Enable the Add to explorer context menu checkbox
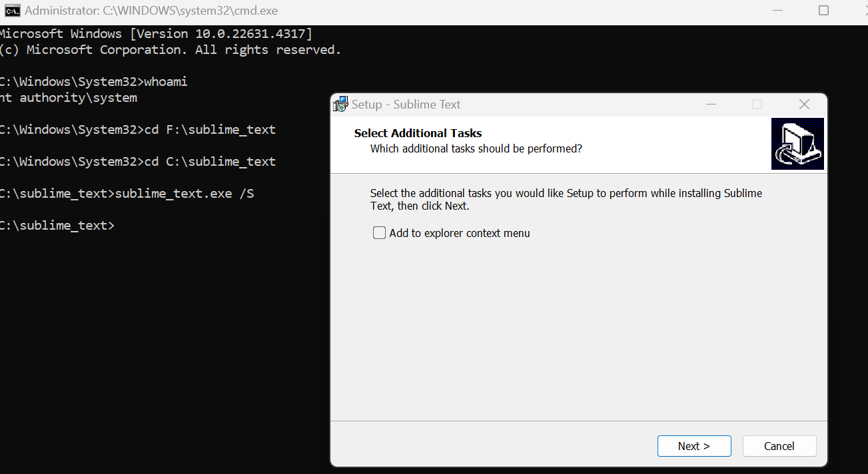Screen dimensions: 868x474 [379, 232]
